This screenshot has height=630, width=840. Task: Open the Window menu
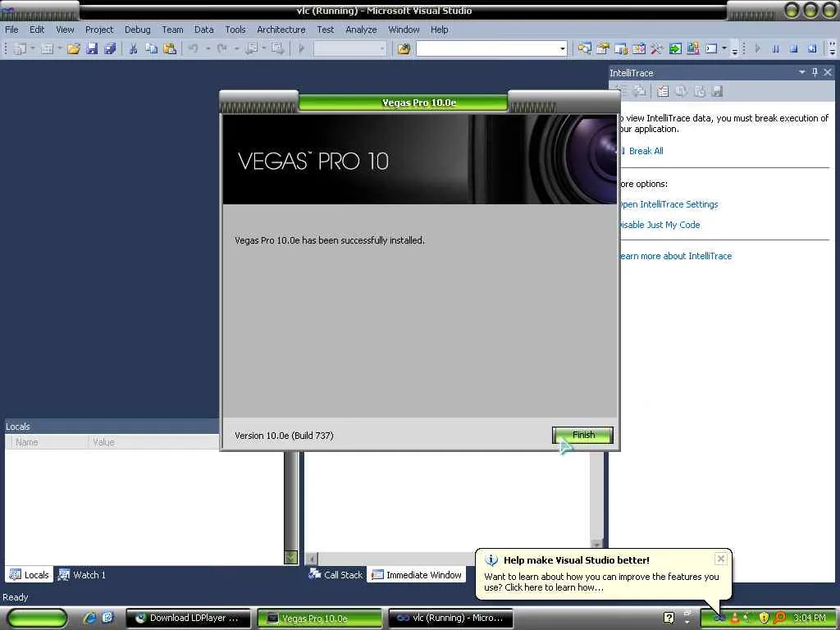tap(404, 30)
